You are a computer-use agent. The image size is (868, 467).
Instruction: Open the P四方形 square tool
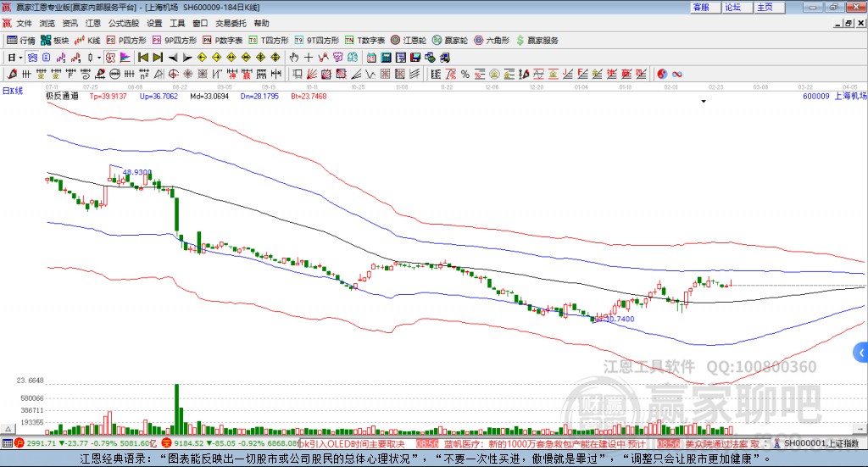[126, 41]
